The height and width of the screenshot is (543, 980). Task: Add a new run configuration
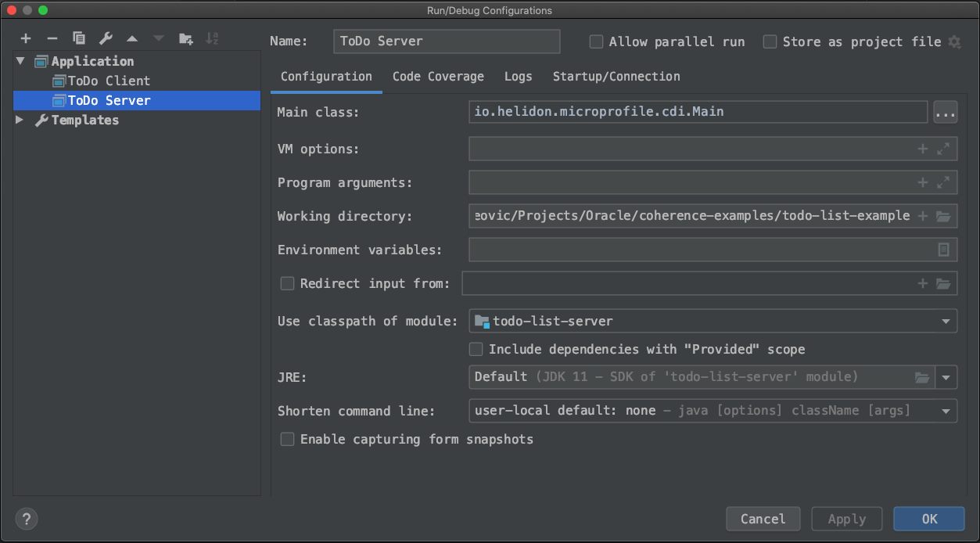26,38
